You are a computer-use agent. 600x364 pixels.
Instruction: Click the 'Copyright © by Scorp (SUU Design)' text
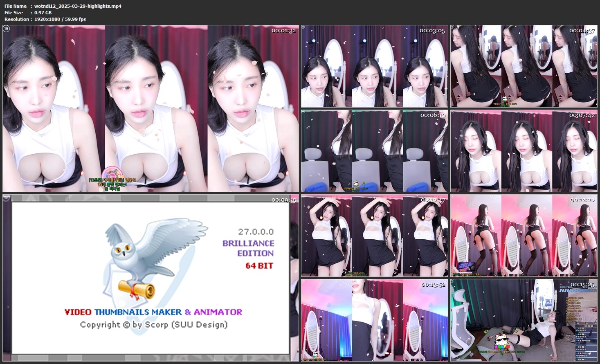(154, 325)
